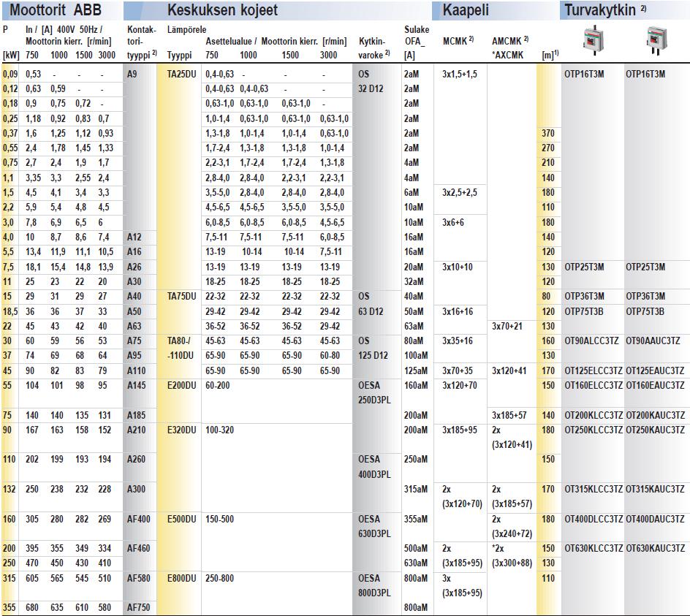Click cable length value '370'

[x=548, y=133]
